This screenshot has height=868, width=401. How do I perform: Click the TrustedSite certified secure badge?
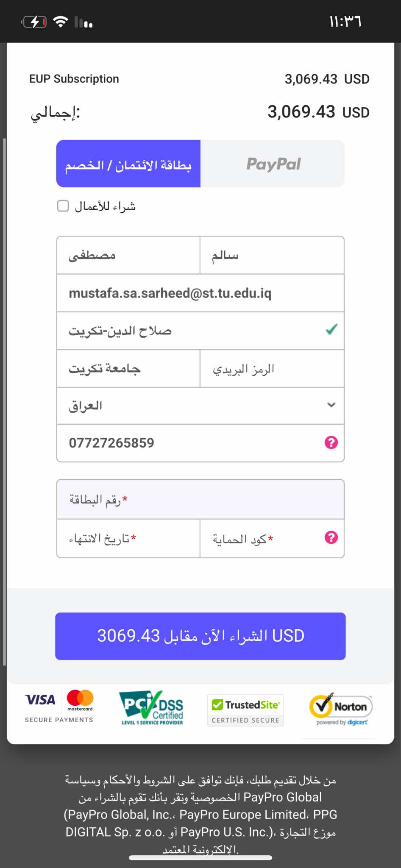coord(245,710)
